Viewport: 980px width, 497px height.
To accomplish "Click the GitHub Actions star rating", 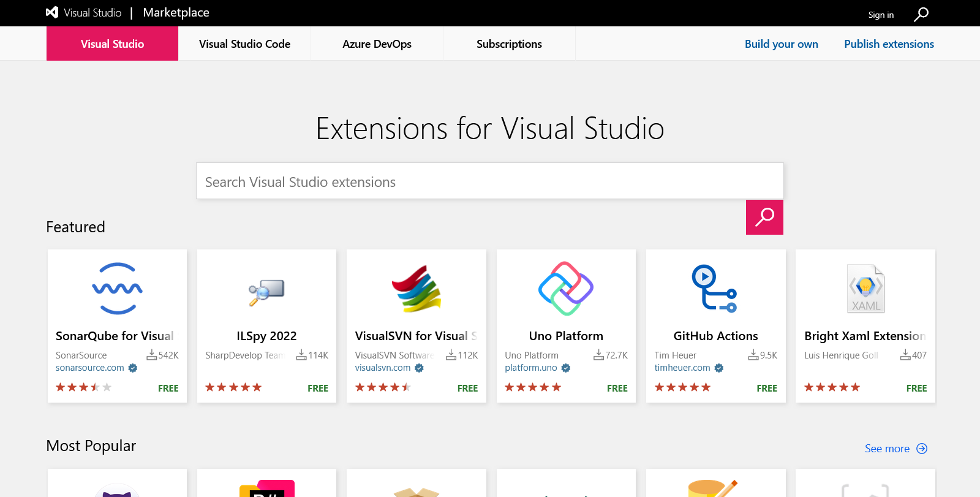I will (x=682, y=387).
